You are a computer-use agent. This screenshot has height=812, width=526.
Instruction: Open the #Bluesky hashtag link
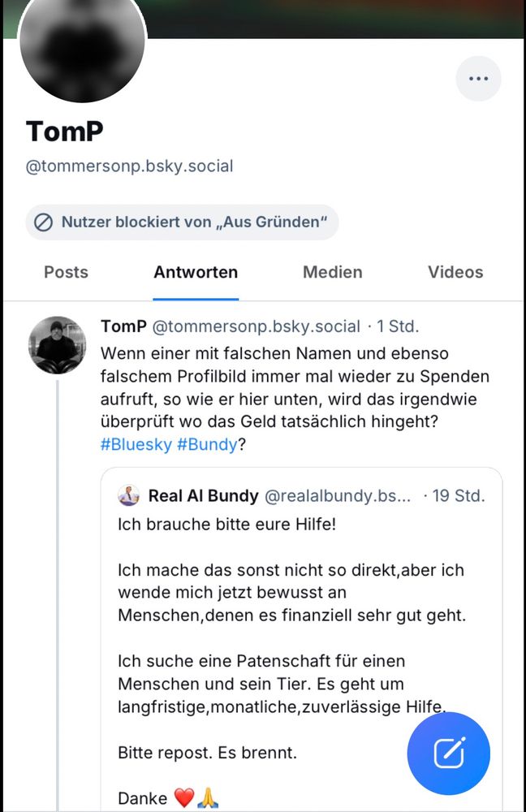tap(132, 444)
